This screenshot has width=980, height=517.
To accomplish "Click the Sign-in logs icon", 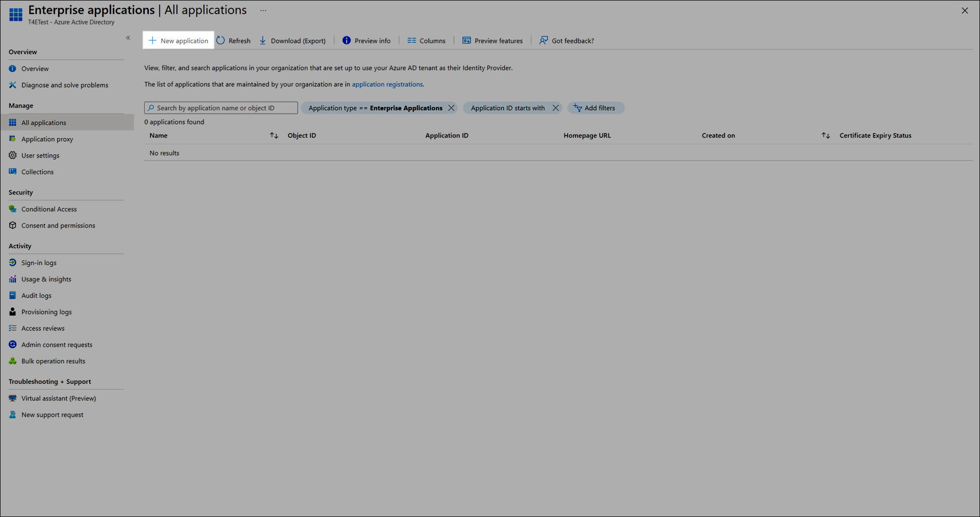I will (x=12, y=263).
